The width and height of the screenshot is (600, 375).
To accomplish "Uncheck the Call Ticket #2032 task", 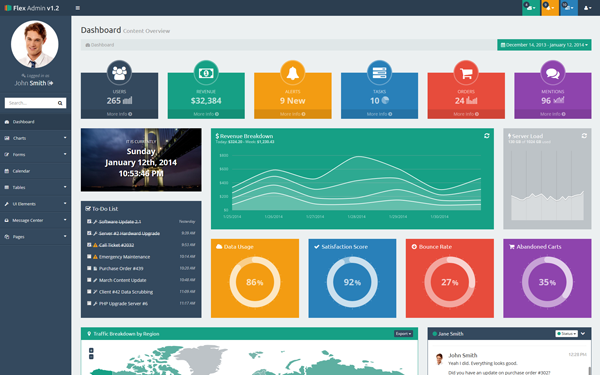I will click(x=89, y=245).
